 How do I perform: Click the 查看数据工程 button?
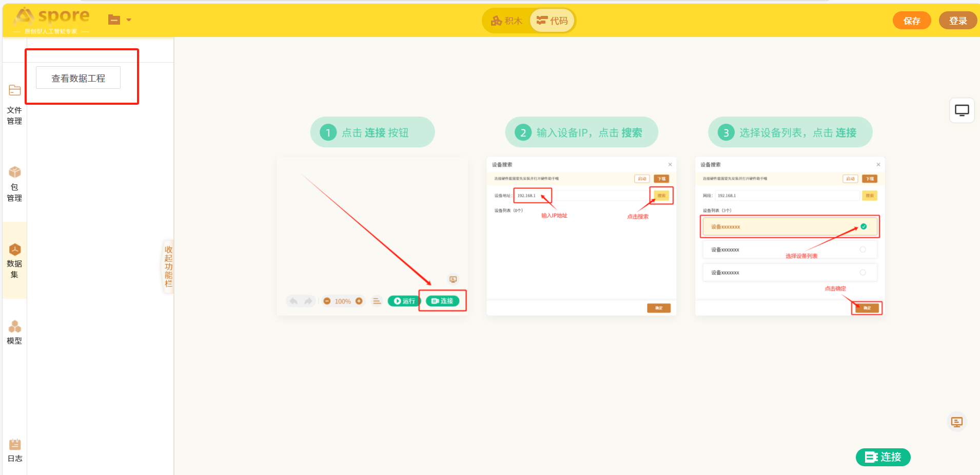(78, 78)
